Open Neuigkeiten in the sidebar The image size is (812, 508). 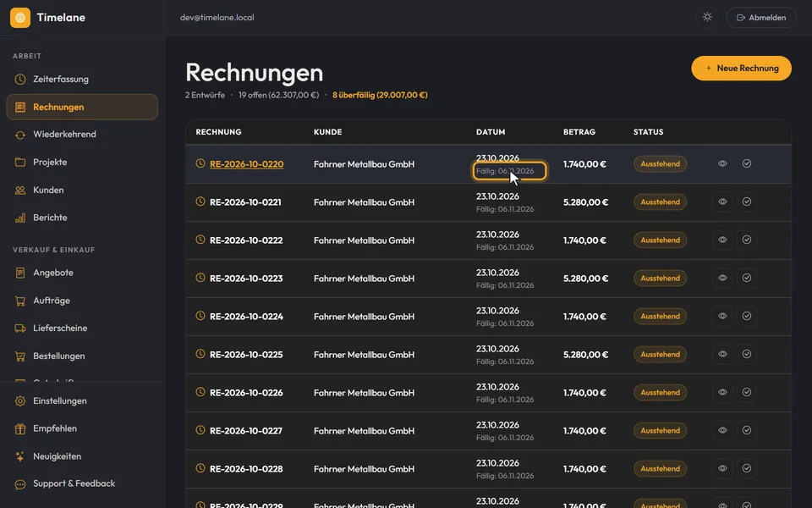tap(82, 456)
